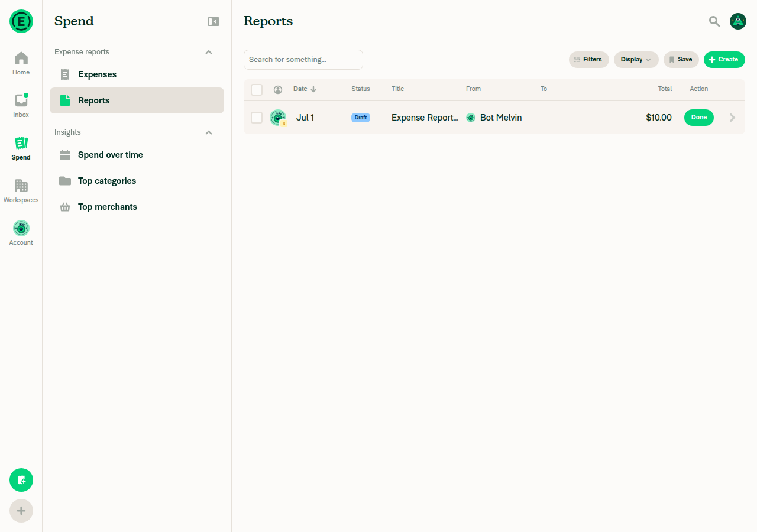The image size is (757, 532).
Task: Open Workspaces from left rail
Action: pos(21,192)
